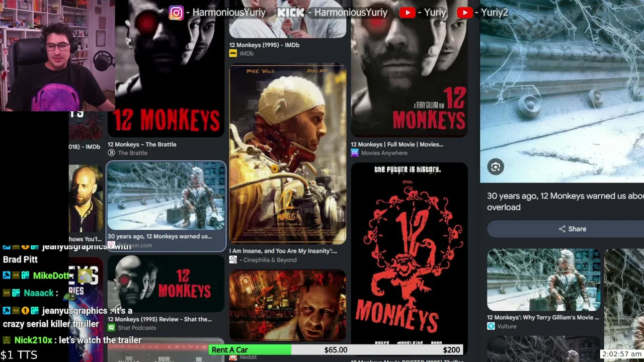Click the "IMDb" source name under the 1995 result
Screen dimensions: 644x362
click(247, 53)
